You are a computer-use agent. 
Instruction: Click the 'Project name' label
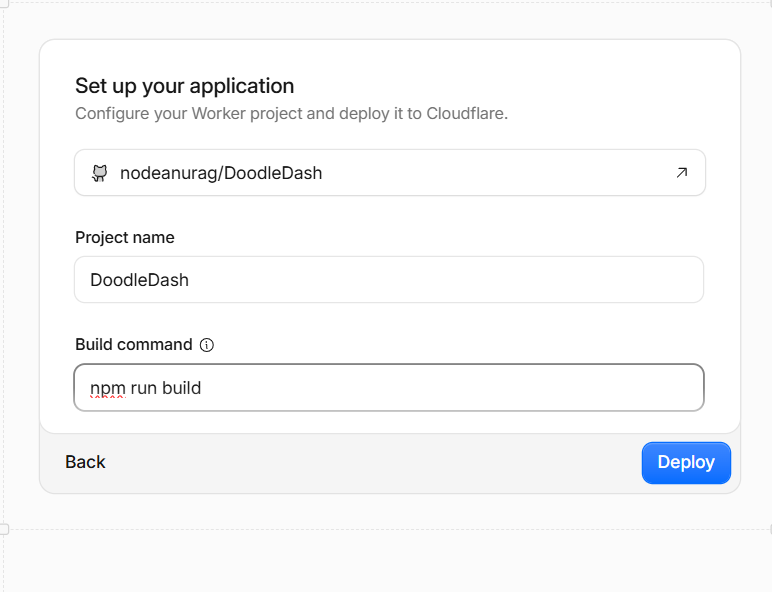[125, 237]
